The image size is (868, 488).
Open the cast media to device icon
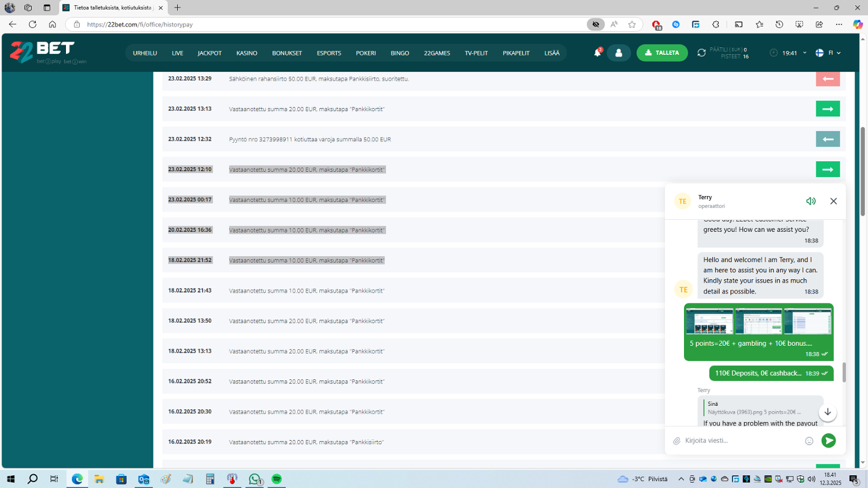click(x=739, y=24)
